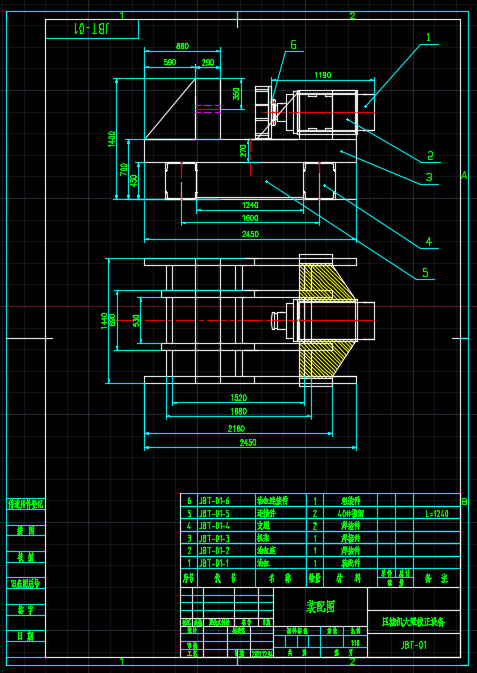Image resolution: width=477 pixels, height=673 pixels.
Task: Click the 590 dimension text
Action: (170, 62)
